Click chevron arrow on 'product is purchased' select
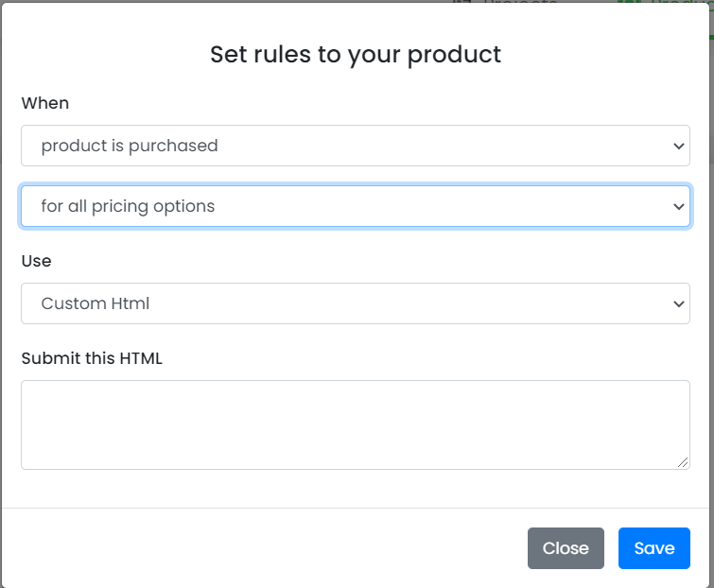 click(x=677, y=146)
